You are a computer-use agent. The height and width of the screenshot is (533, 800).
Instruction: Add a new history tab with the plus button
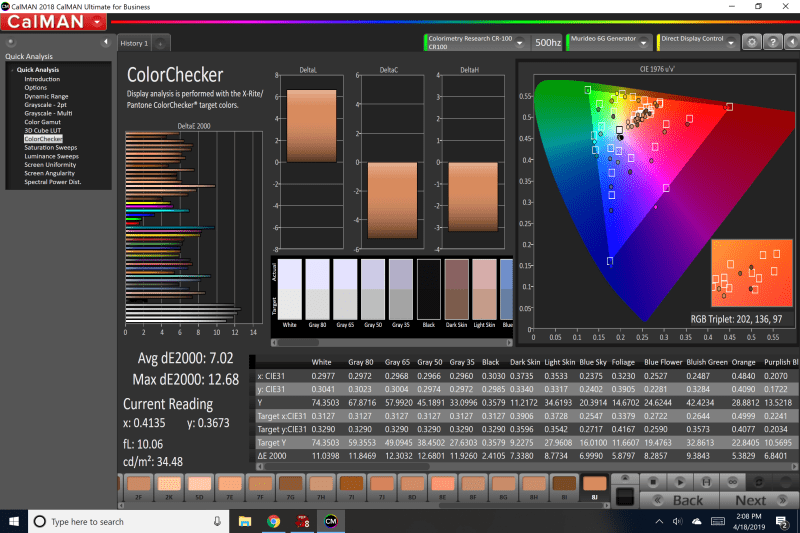tap(160, 44)
